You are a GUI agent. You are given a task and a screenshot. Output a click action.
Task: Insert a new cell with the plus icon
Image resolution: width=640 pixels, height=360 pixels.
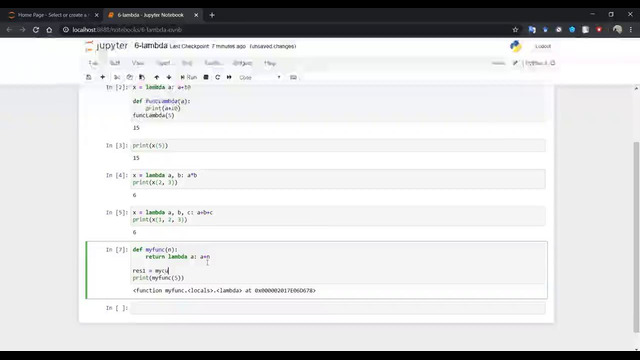coord(102,77)
